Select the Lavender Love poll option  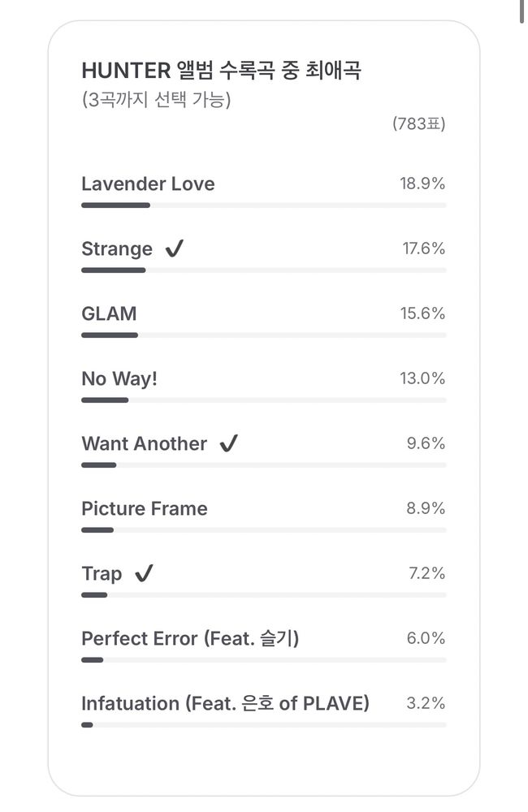point(264,191)
